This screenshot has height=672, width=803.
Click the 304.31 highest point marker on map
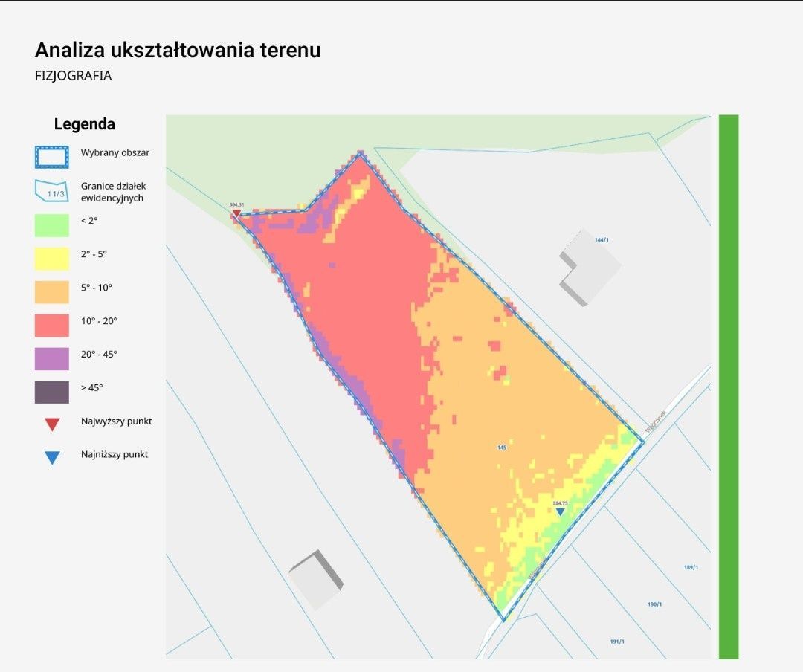click(236, 211)
